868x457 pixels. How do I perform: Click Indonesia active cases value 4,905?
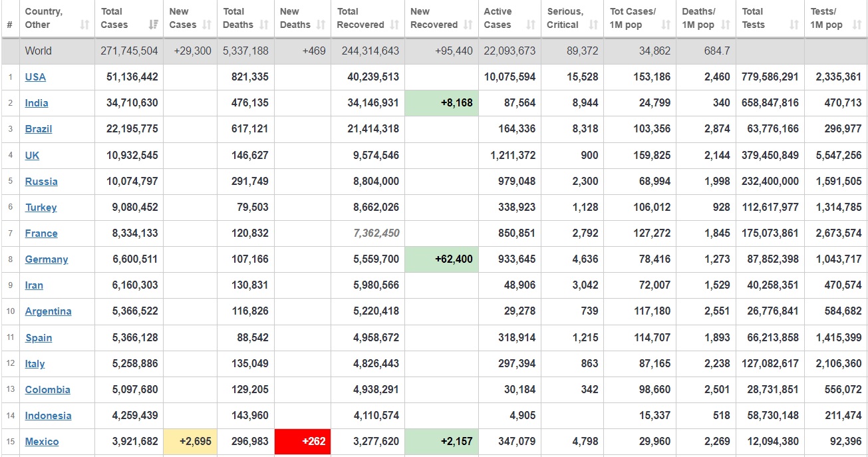tap(523, 416)
